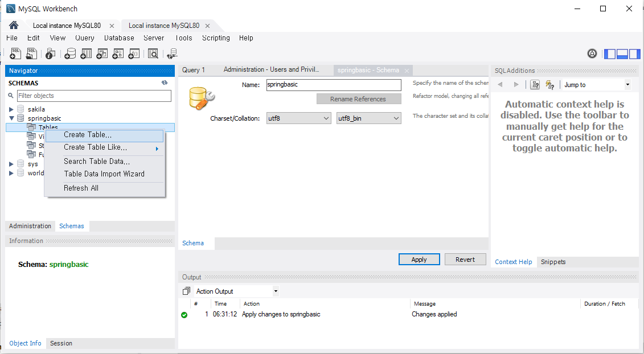Reconnect to DBMS toolbar icon
644x354 pixels.
point(173,53)
